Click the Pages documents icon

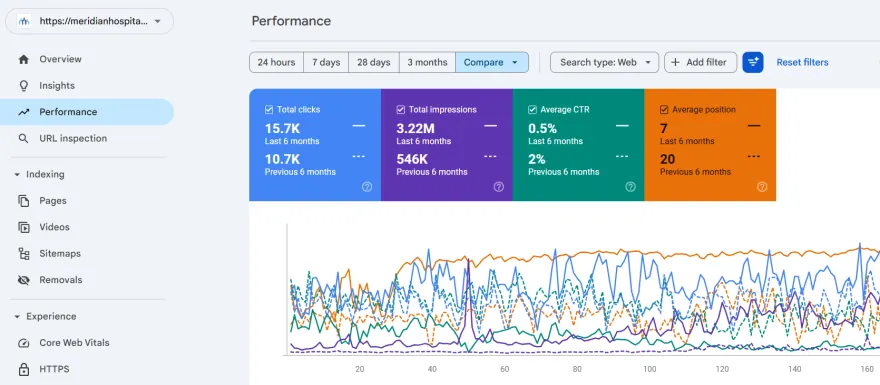pos(24,201)
